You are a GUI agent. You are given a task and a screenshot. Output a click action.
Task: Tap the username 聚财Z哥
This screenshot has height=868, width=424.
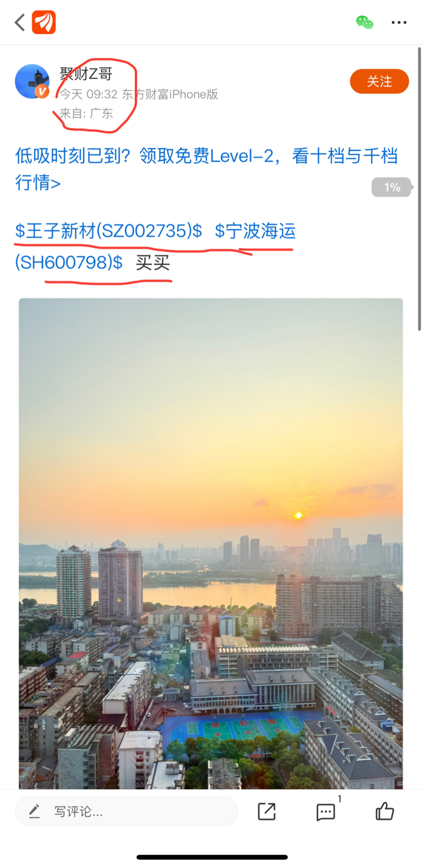[x=86, y=73]
